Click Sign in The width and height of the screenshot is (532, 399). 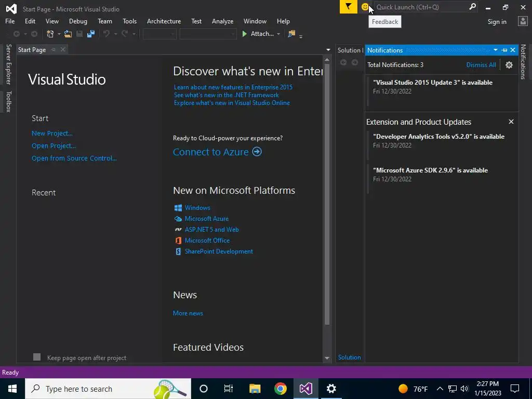coord(497,22)
